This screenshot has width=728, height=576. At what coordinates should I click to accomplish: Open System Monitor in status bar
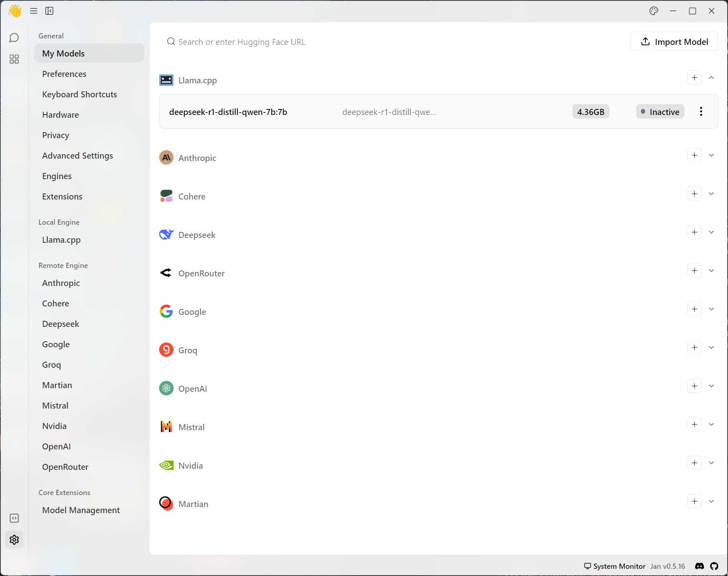(615, 566)
